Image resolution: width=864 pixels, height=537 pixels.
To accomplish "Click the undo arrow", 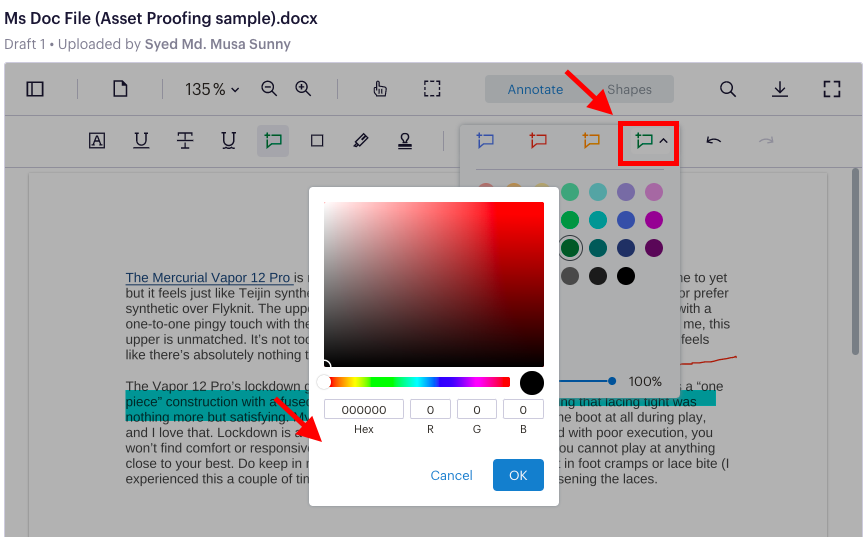I will tap(714, 140).
